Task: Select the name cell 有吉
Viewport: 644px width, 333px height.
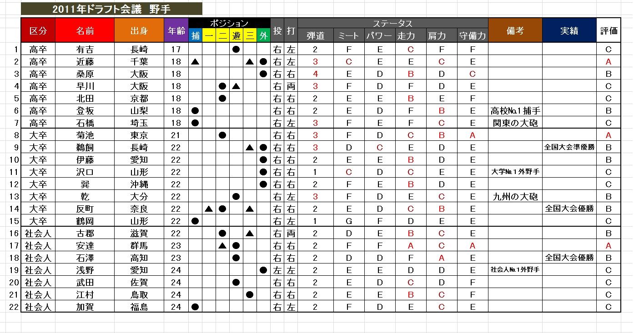Action: pyautogui.click(x=85, y=50)
